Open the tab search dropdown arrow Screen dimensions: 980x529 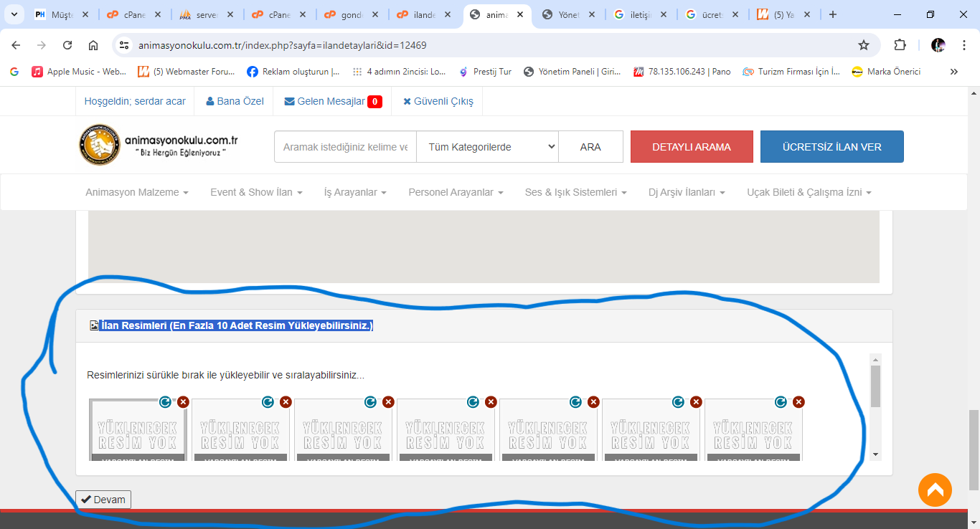pyautogui.click(x=14, y=14)
